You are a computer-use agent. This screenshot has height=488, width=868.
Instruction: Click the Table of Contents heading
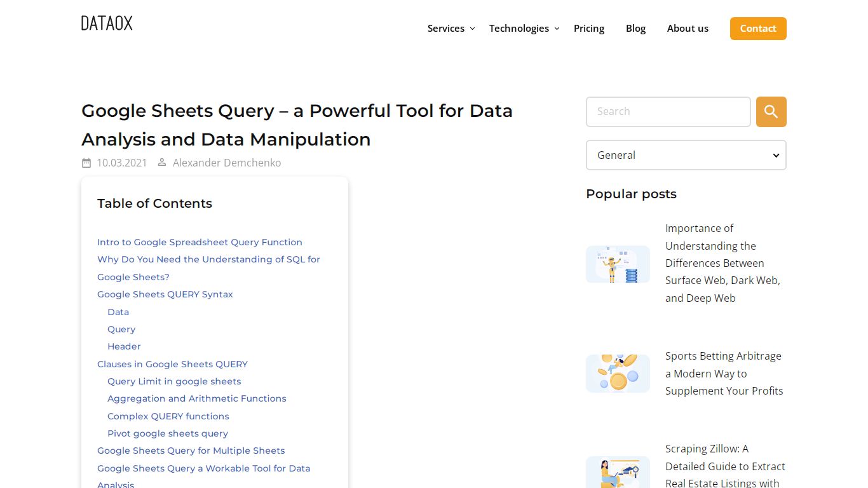[154, 203]
